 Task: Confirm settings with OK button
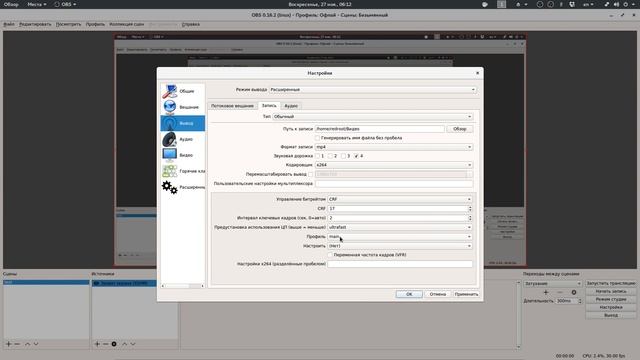[x=409, y=294]
